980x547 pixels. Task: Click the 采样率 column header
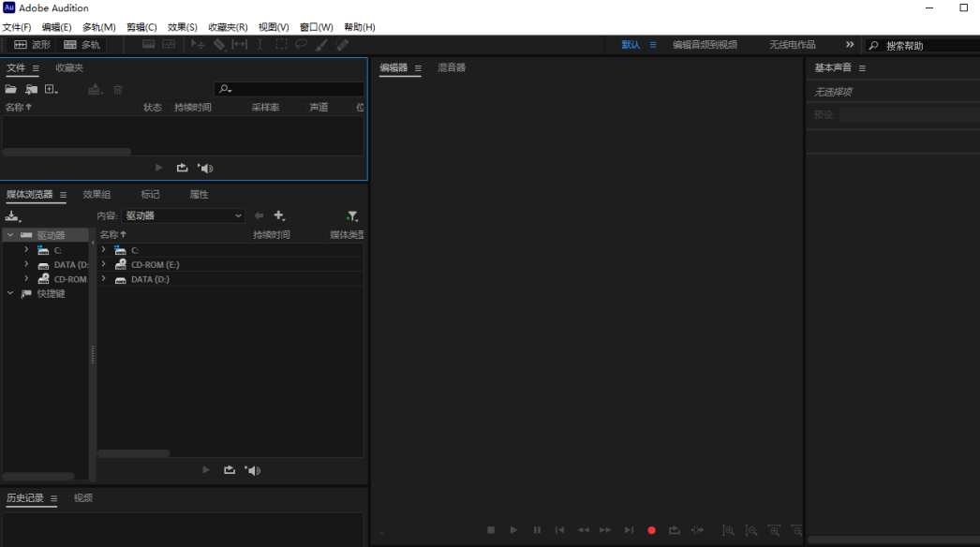(266, 107)
